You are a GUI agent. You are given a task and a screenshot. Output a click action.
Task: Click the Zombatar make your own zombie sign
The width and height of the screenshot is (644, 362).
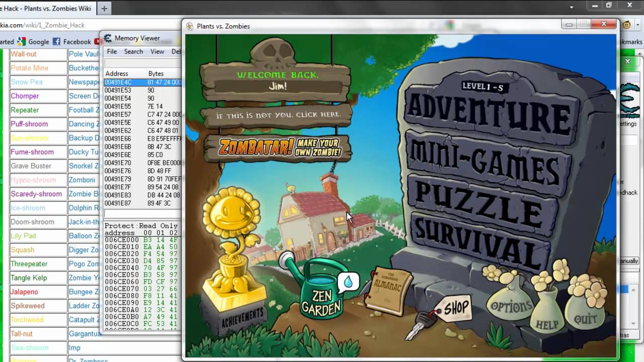[278, 147]
